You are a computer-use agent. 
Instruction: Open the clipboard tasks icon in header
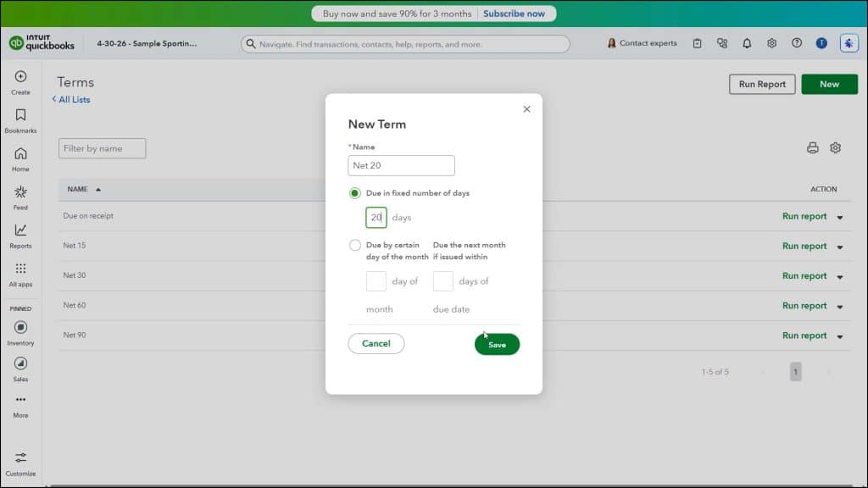[697, 43]
